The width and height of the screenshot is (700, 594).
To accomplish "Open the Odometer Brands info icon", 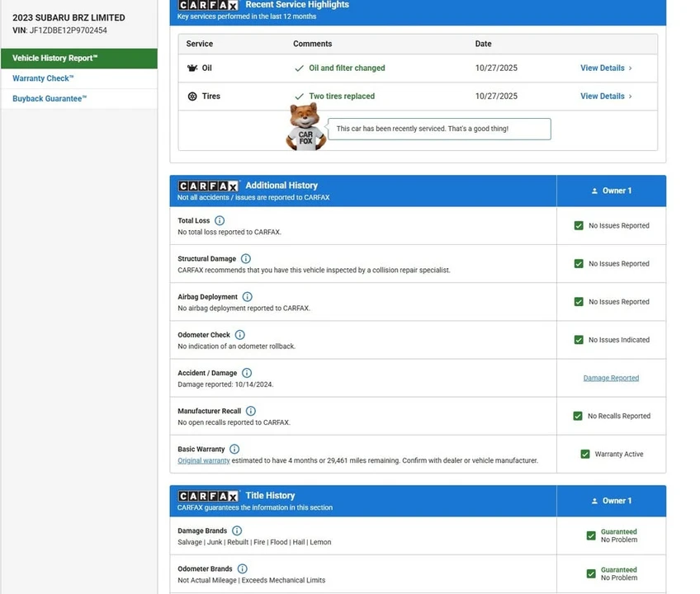I will (243, 568).
